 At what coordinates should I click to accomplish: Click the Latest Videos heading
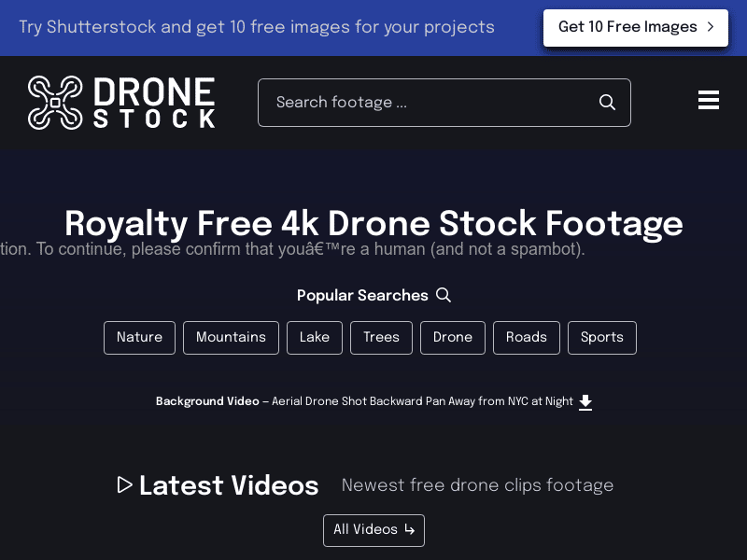coord(229,485)
